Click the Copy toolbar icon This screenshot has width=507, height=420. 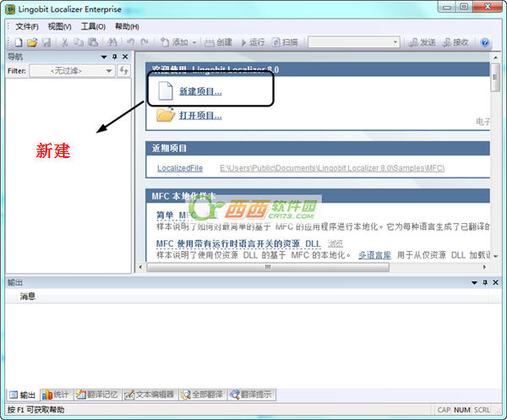pos(79,42)
